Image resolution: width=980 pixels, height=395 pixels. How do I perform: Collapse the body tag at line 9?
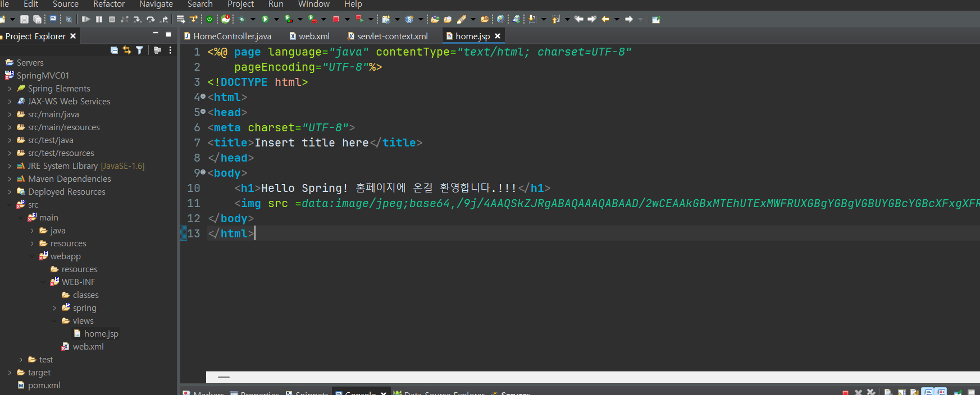(x=203, y=173)
